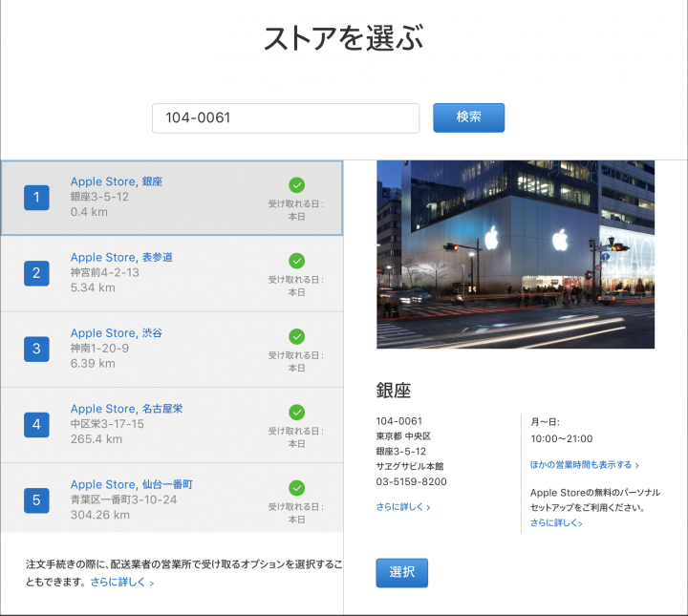Click the 5.34 km distance
The width and height of the screenshot is (688, 616).
click(93, 288)
